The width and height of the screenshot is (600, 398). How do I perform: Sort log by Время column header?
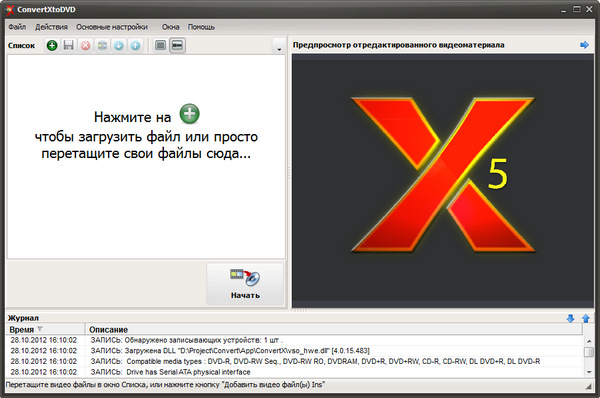click(x=46, y=329)
